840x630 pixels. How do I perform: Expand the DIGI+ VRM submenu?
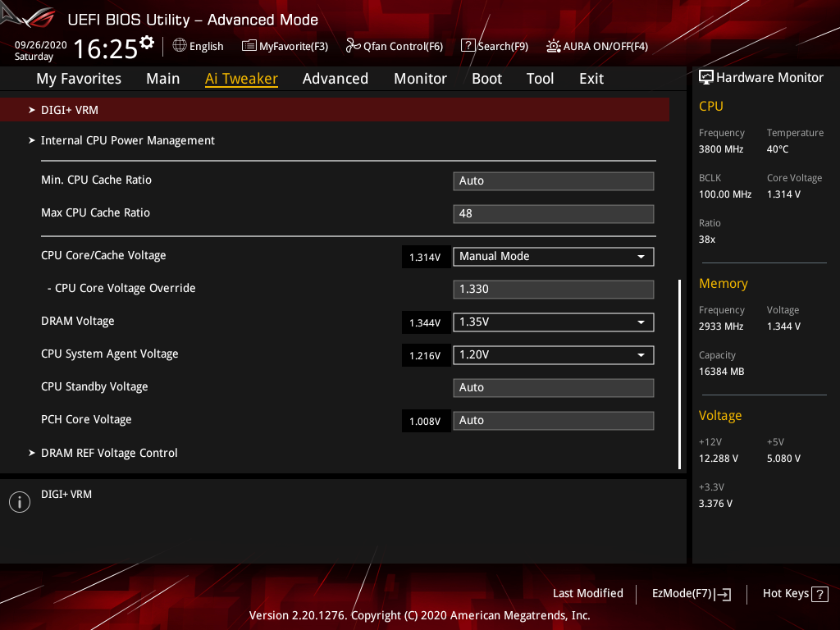pos(335,110)
